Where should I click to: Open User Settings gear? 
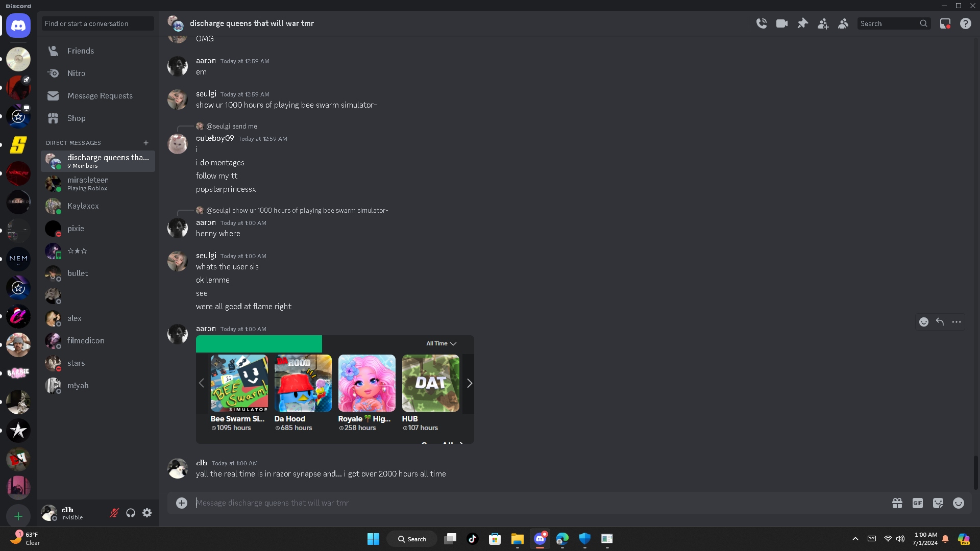click(147, 513)
